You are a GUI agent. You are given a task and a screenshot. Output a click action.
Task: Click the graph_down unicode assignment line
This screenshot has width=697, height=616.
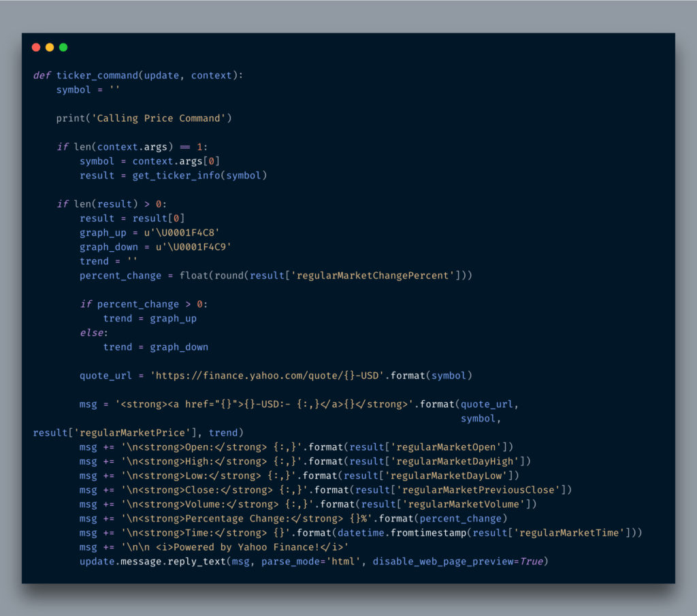click(x=156, y=246)
